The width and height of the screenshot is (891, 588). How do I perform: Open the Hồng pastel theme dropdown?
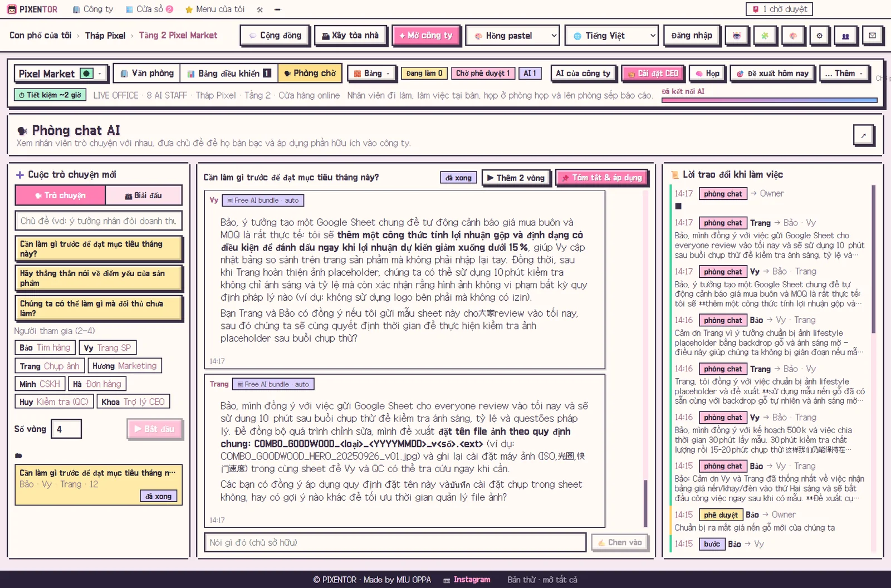tap(512, 36)
